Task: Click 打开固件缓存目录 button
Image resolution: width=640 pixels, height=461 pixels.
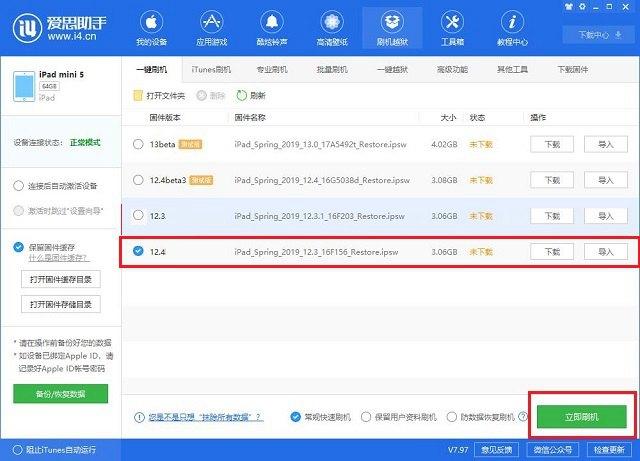Action: point(61,279)
